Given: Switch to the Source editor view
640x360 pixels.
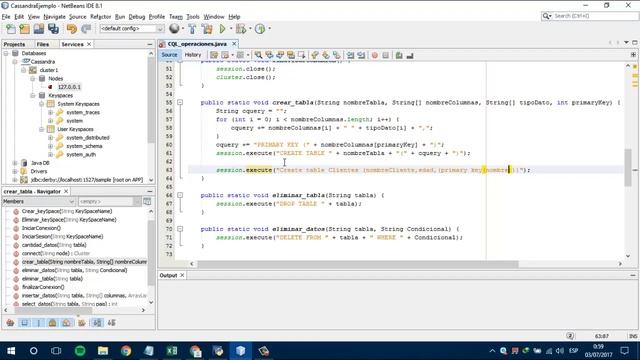Looking at the screenshot, I should [169, 55].
